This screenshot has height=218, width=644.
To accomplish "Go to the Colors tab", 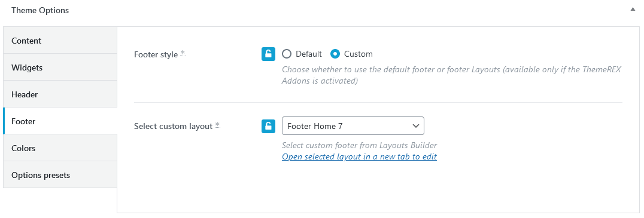I will coord(60,148).
